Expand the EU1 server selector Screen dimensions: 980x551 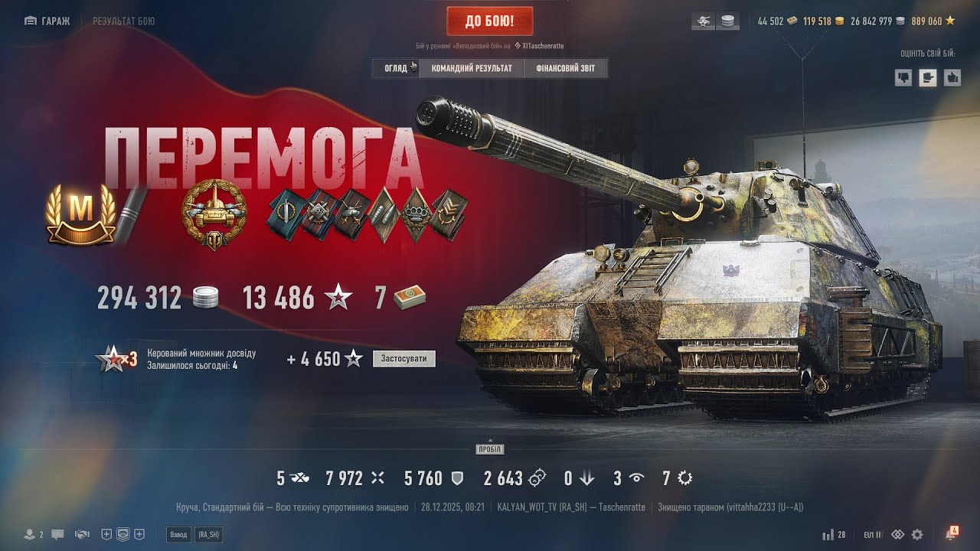click(873, 534)
